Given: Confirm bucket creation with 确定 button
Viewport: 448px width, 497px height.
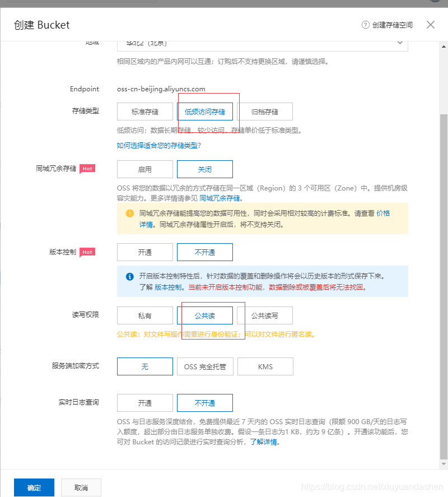Looking at the screenshot, I should (x=34, y=487).
